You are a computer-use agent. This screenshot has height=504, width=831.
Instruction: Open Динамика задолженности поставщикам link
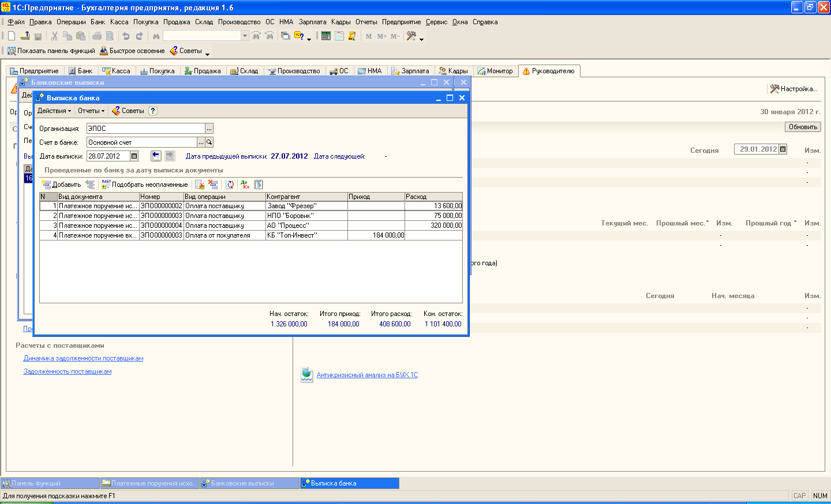pyautogui.click(x=83, y=358)
